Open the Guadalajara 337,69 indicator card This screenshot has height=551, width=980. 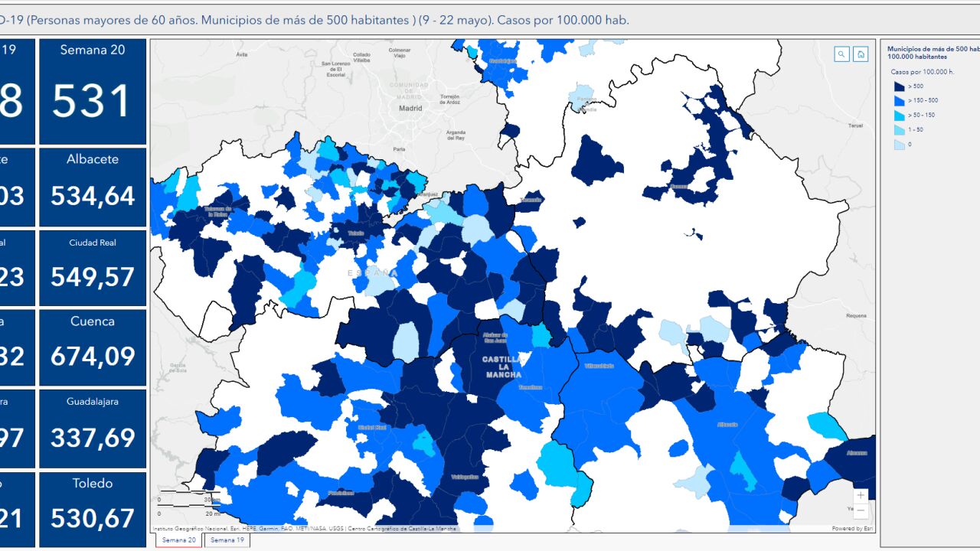(x=93, y=429)
